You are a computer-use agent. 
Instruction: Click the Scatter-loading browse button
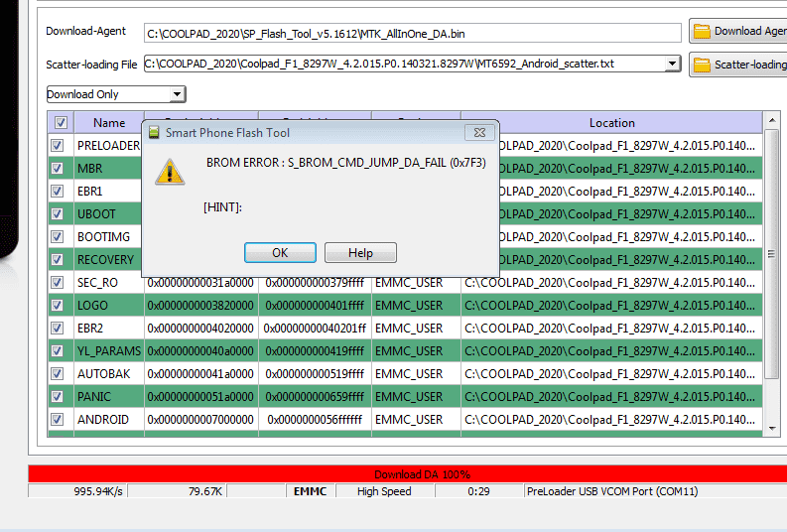(x=737, y=65)
